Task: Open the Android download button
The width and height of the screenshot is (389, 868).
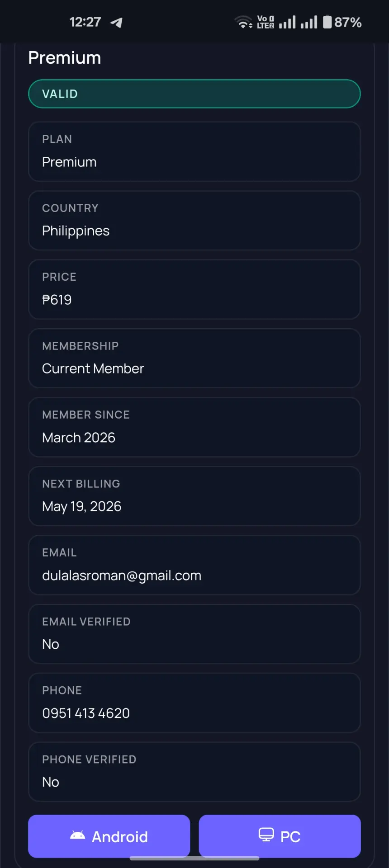Action: pos(109,836)
